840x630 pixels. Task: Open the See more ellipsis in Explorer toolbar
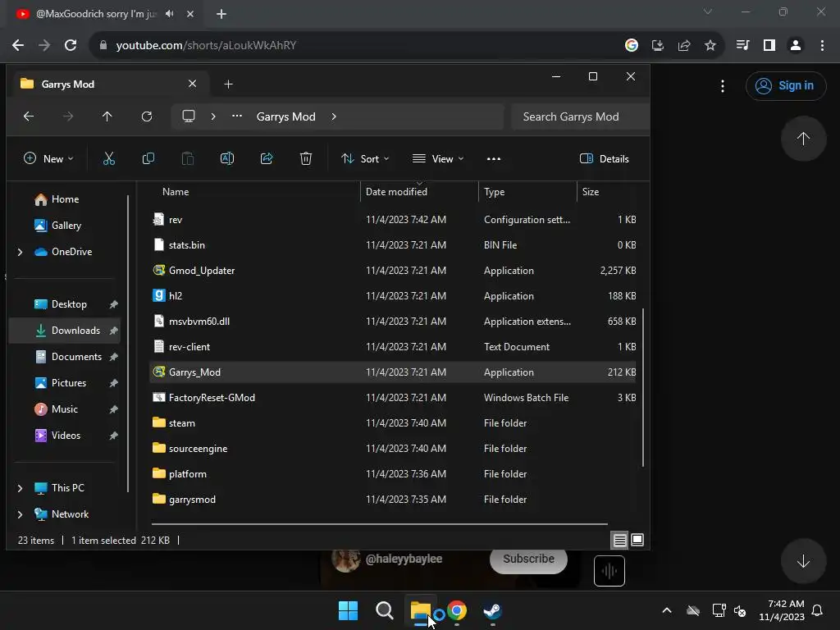coord(493,158)
